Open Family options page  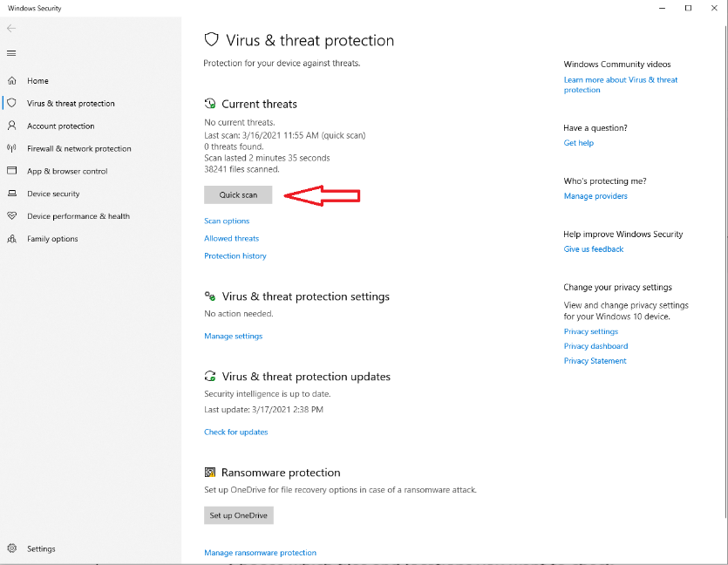click(52, 239)
